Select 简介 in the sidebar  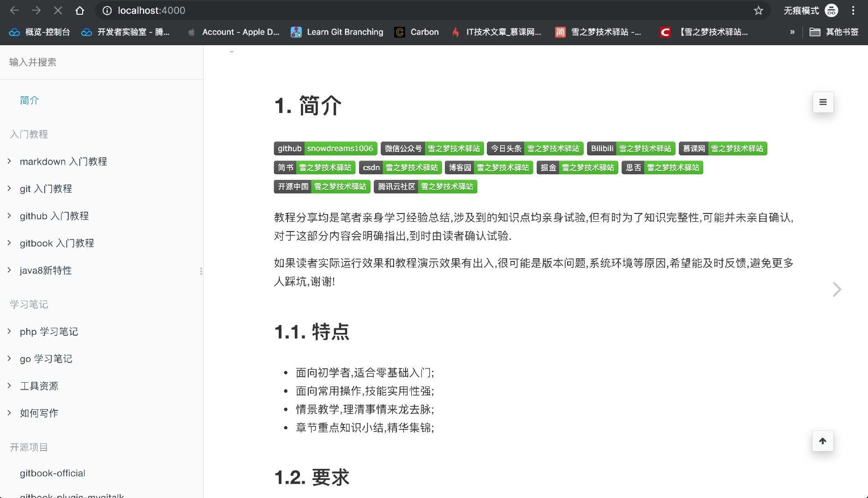(30, 100)
